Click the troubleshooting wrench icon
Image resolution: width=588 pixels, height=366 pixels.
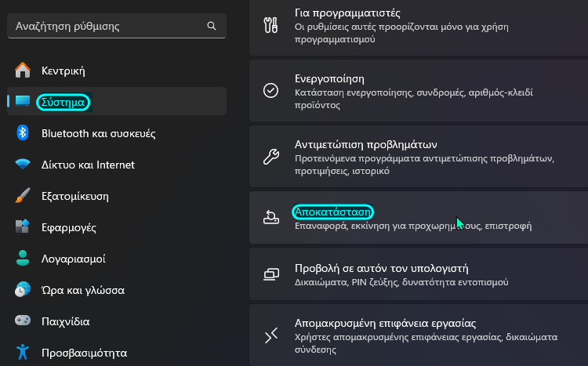[x=270, y=157]
